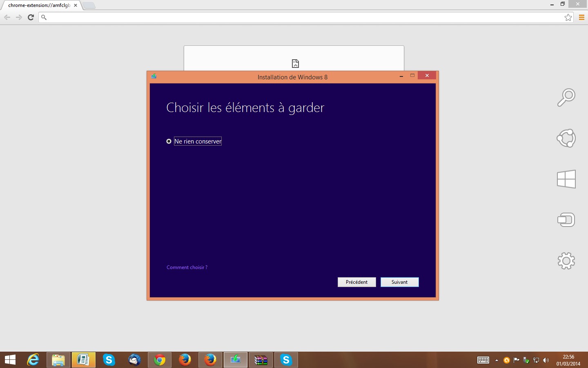Click the broken page icon in Chrome
The width and height of the screenshot is (588, 368).
[x=295, y=63]
